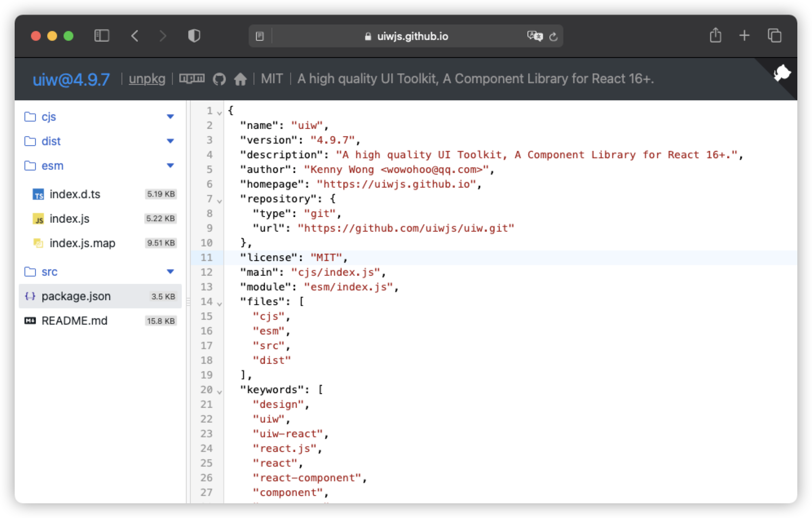Select the cjs folder in the sidebar
The image size is (812, 518).
(x=50, y=117)
